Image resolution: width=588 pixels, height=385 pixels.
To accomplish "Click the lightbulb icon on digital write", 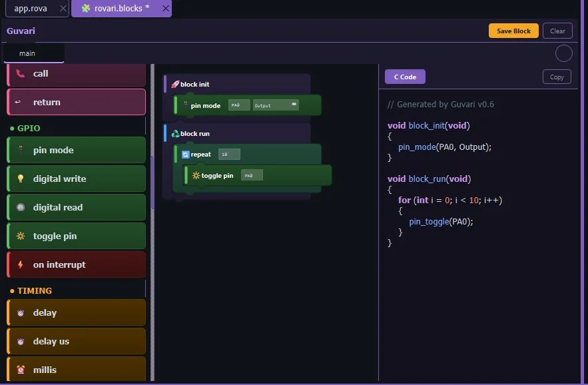I will [21, 179].
